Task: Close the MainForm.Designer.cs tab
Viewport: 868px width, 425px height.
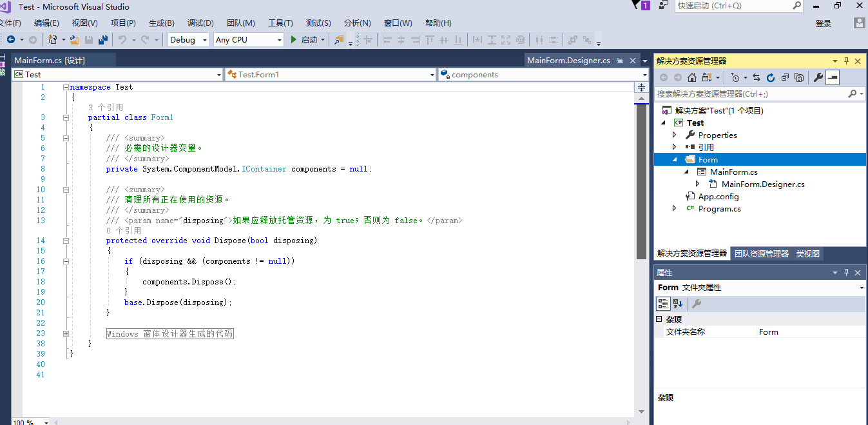Action: pos(633,61)
